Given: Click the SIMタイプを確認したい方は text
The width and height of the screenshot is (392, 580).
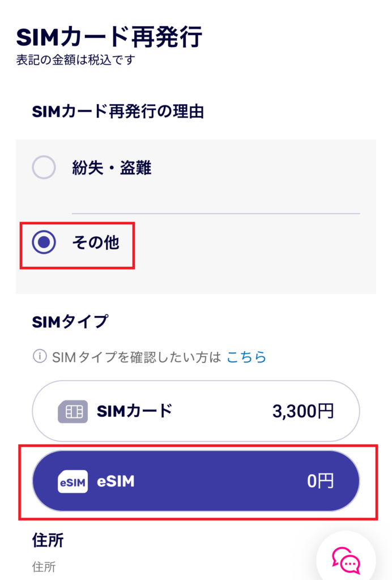Looking at the screenshot, I should [x=136, y=357].
